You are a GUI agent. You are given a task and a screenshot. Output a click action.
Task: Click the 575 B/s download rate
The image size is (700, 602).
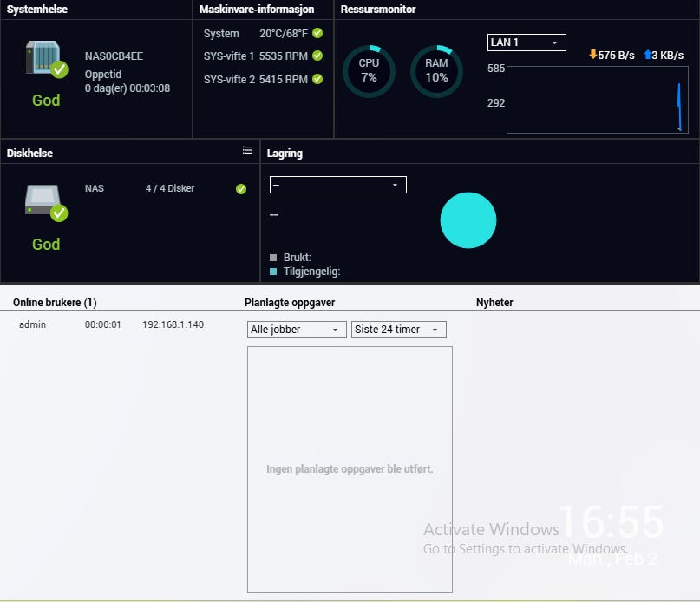click(x=616, y=56)
